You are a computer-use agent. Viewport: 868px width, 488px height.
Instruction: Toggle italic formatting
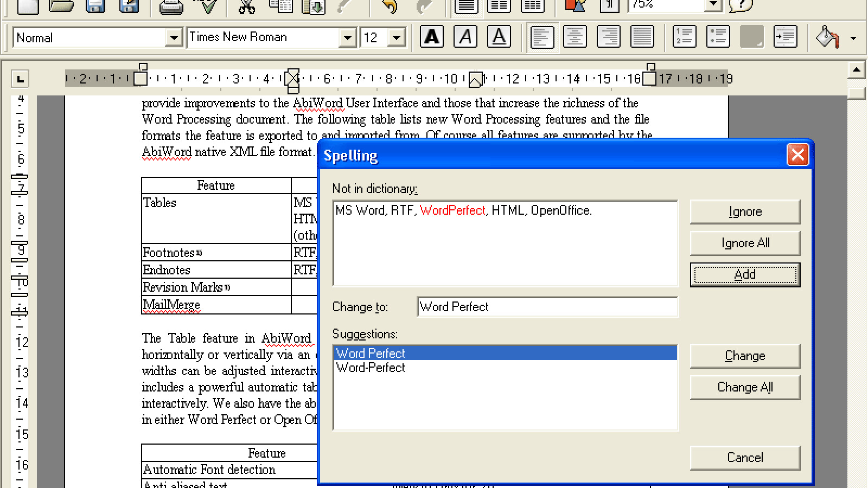[465, 37]
